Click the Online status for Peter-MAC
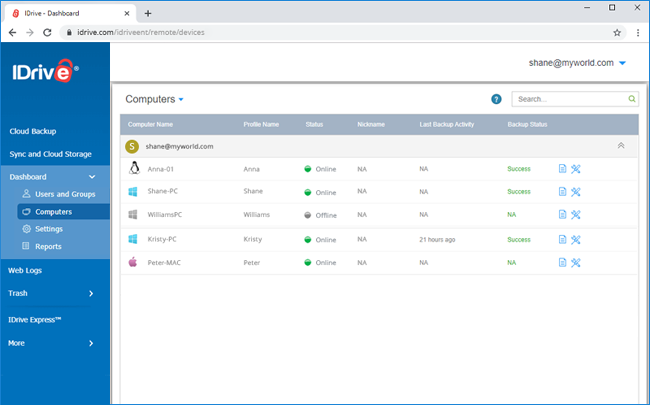This screenshot has width=650, height=405. tap(320, 262)
